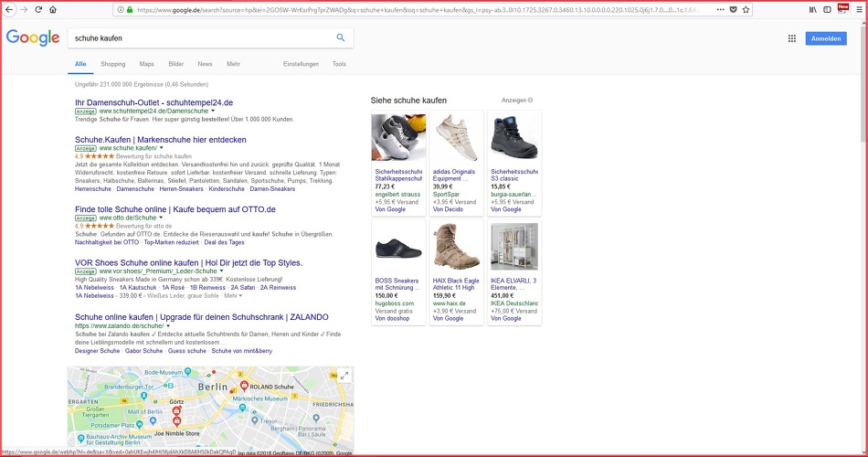868x457 pixels.
Task: Open engelbert strauss Sicherheitsschuhe product image
Action: click(x=398, y=138)
